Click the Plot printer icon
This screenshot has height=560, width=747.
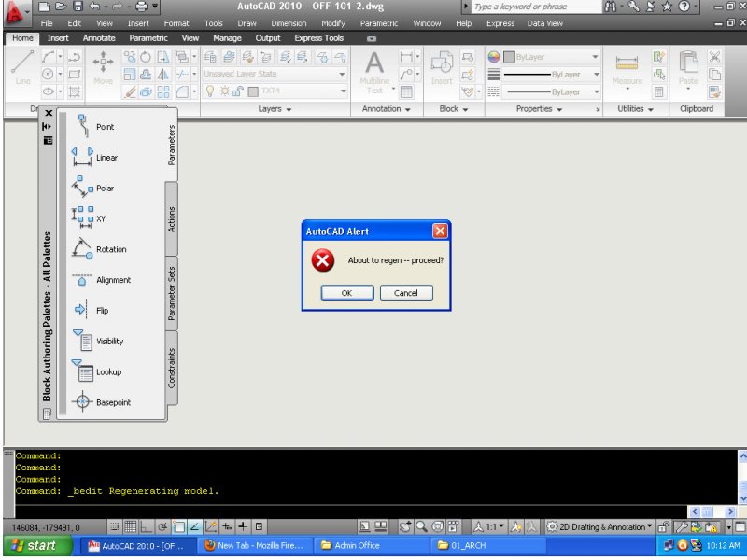(141, 7)
